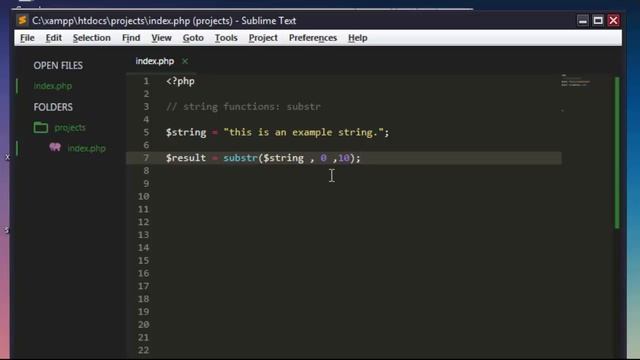Click line number 7 in gutter
Viewport: 640px width, 360px height.
(x=146, y=158)
